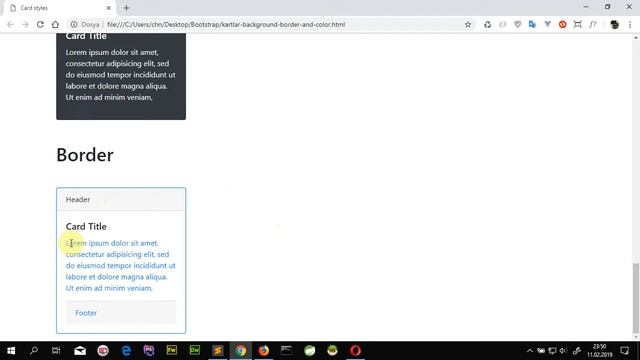Open the command prompt taskbar icon
Screen dimensions: 640x360
tap(287, 351)
